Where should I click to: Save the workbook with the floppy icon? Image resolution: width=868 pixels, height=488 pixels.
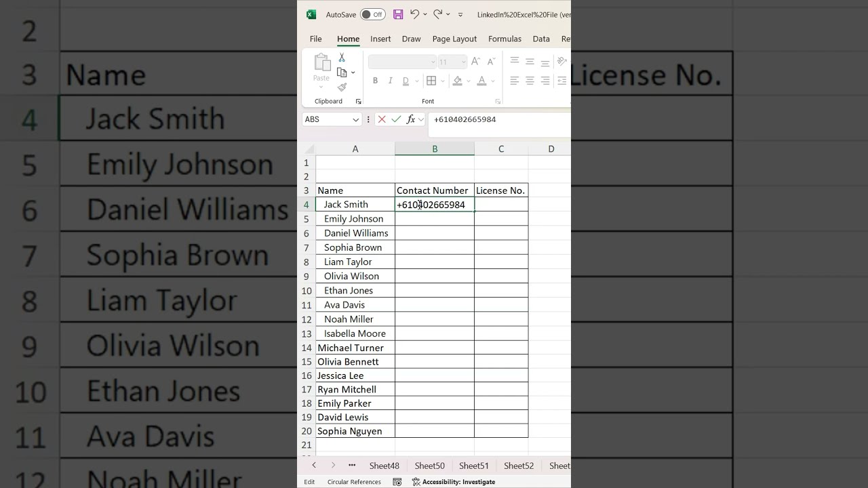click(398, 14)
